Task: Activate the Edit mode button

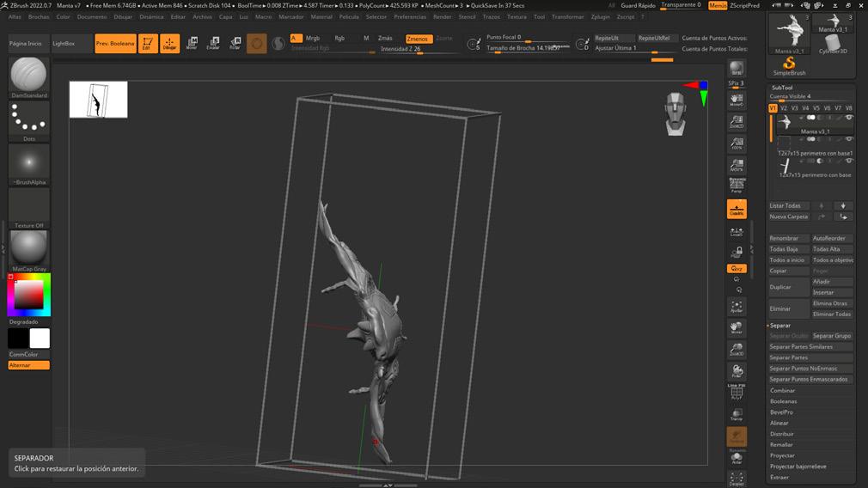Action: tap(148, 43)
